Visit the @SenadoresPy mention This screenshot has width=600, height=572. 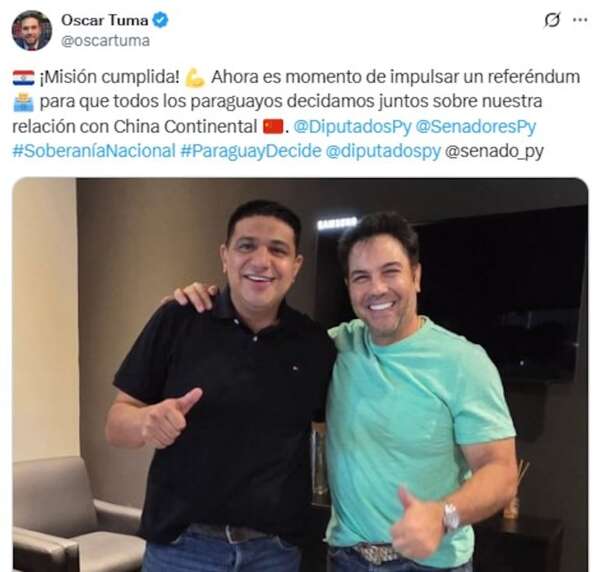[x=476, y=127]
